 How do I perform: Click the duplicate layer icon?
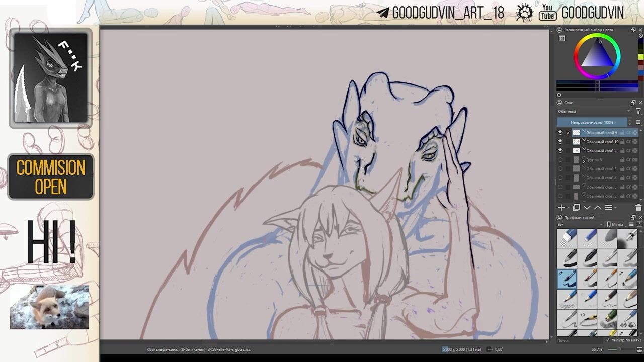tap(576, 208)
